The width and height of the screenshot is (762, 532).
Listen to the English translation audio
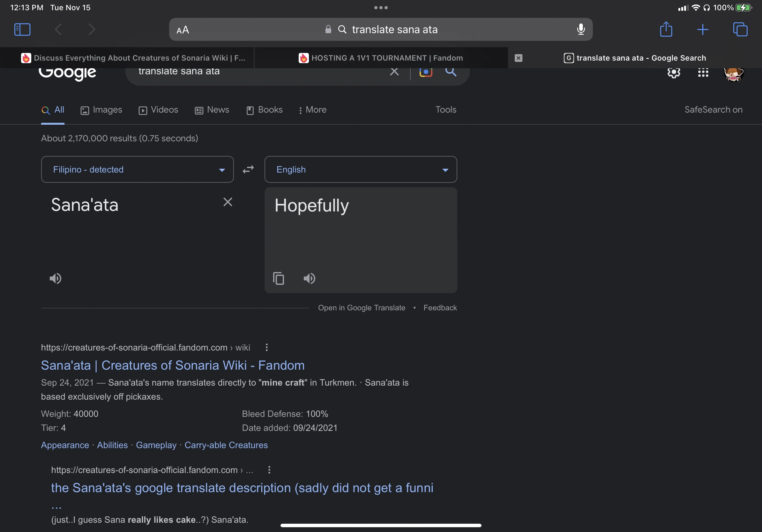[x=309, y=278]
